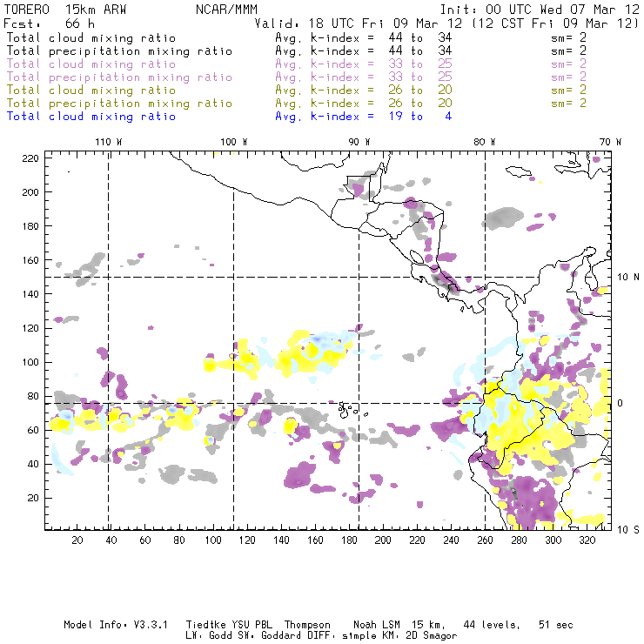Click the '51 sec' footer text
The image size is (644, 644).
click(x=556, y=625)
